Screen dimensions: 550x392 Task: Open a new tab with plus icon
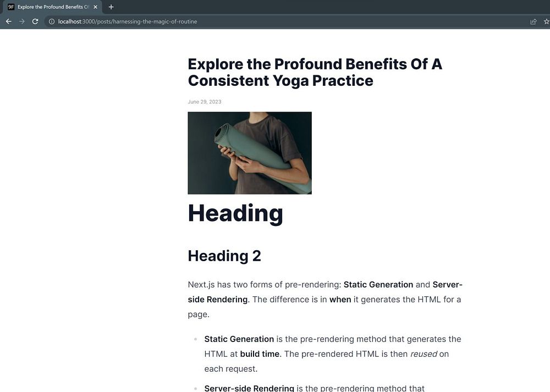tap(111, 7)
